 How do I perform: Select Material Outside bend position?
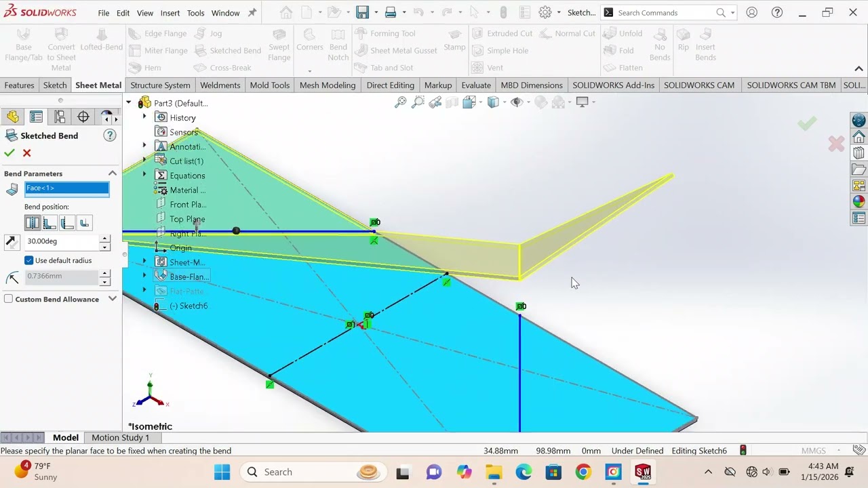[66, 223]
